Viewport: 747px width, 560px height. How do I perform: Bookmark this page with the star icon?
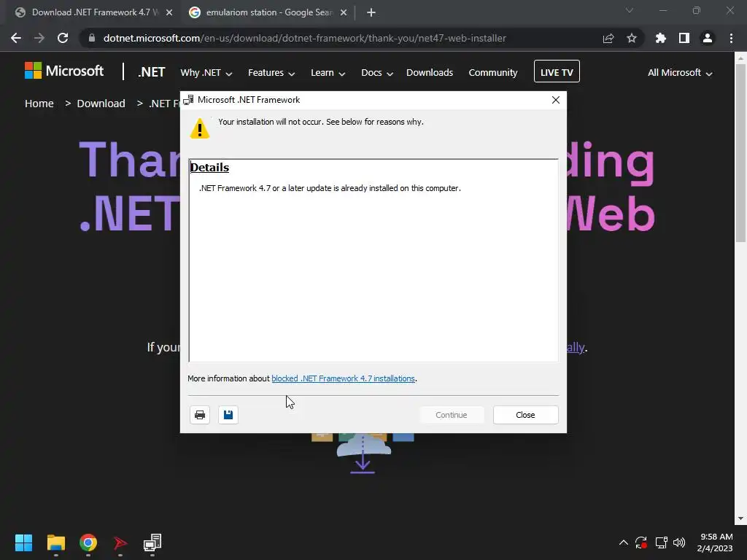[x=632, y=38]
